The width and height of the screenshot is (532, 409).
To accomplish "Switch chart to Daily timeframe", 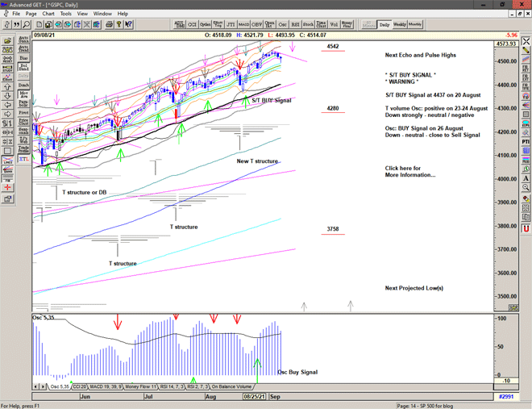I will coord(385,24).
